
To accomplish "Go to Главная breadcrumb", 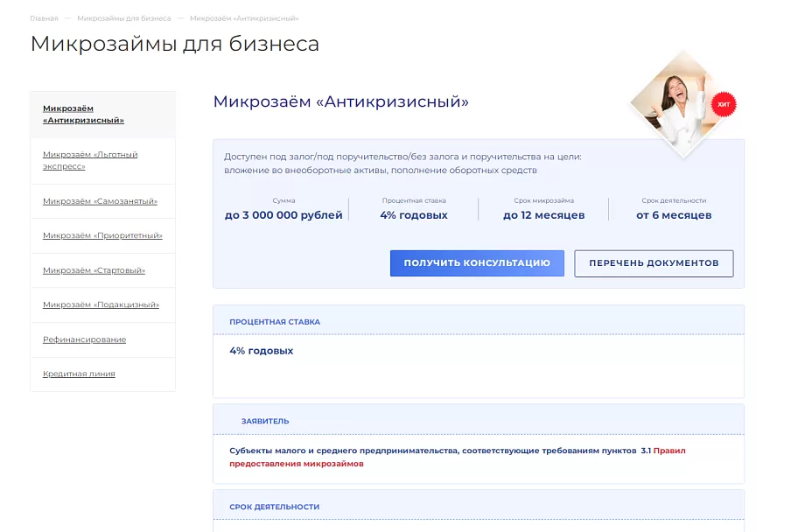I will [x=44, y=18].
